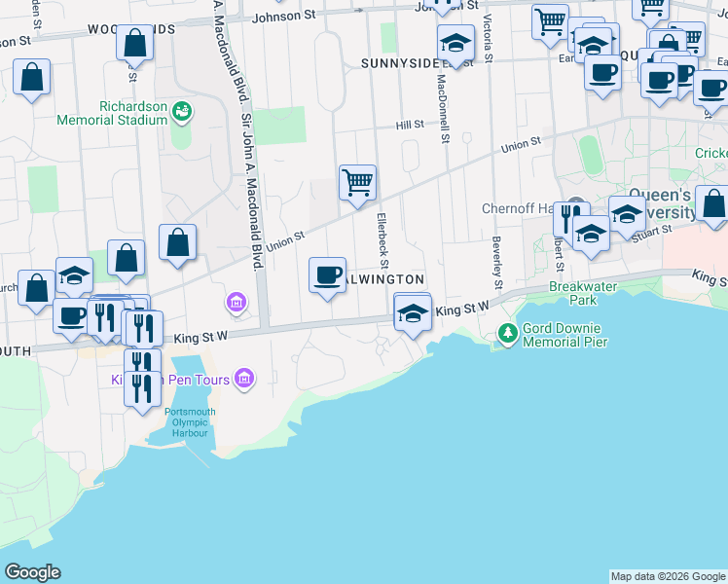Select the Ellerbeck St street label
728x584 pixels.
tap(382, 240)
